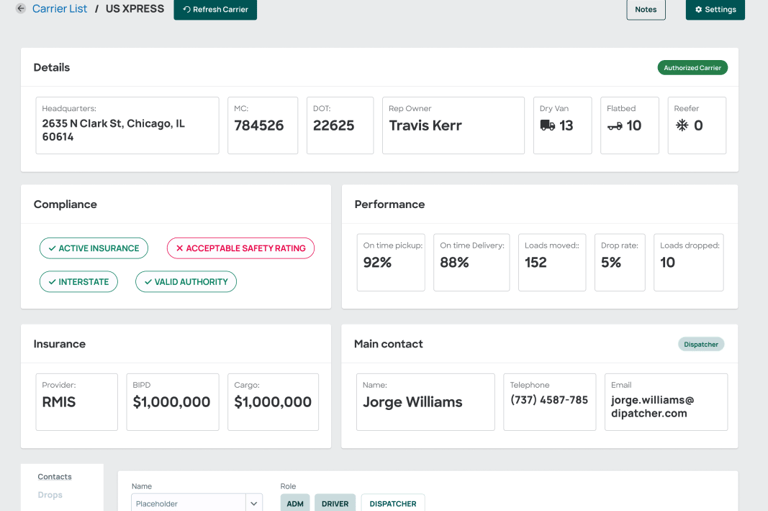Click the gear icon on Settings
768x511 pixels.
(699, 10)
